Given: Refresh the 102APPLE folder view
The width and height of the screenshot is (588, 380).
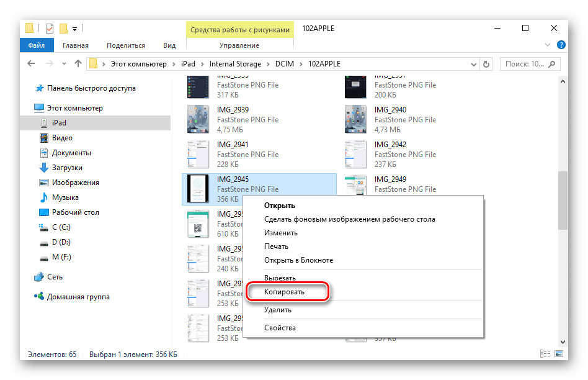Looking at the screenshot, I should tap(489, 64).
